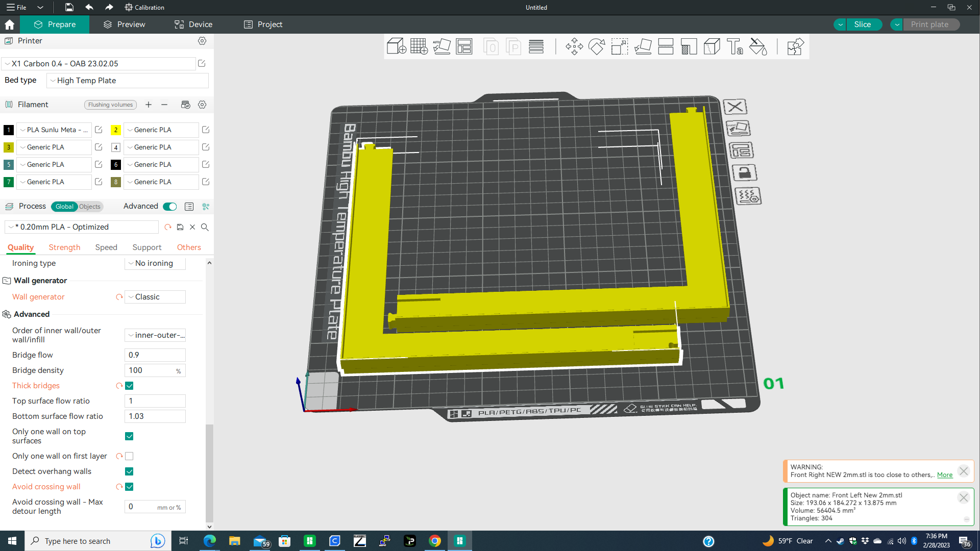Uncheck Avoid crossing wall checkbox
The image size is (980, 551).
click(x=129, y=487)
